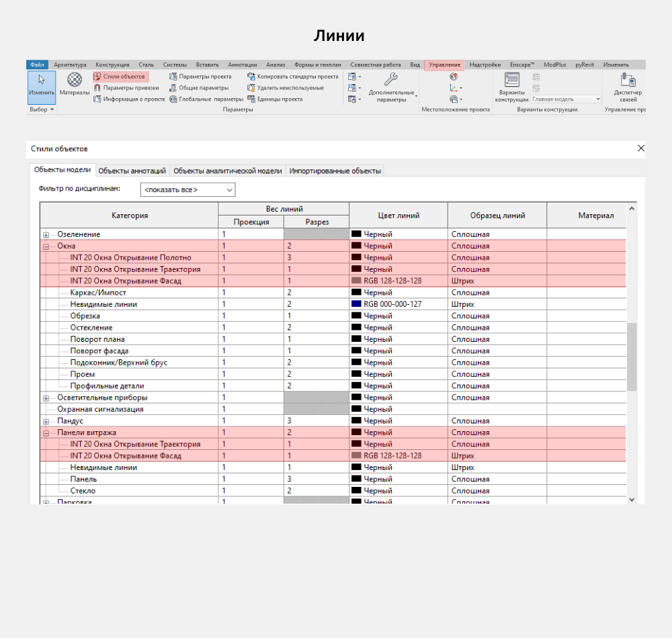Open Стили объектов in the ribbon

coord(120,77)
